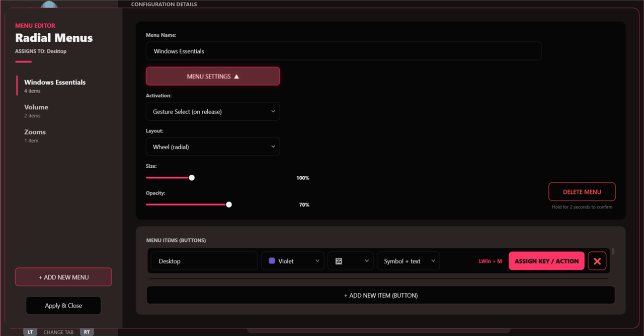
Task: Open the Violet color dropdown
Action: [x=293, y=261]
